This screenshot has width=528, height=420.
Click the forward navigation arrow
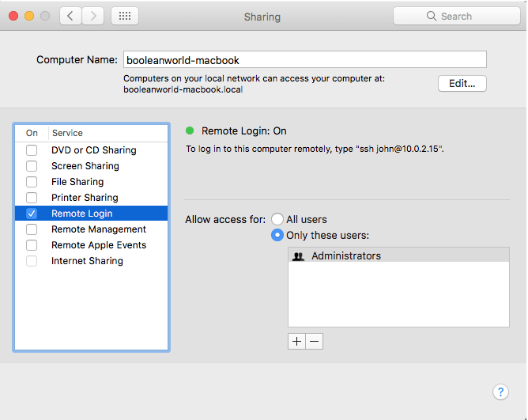(x=93, y=16)
